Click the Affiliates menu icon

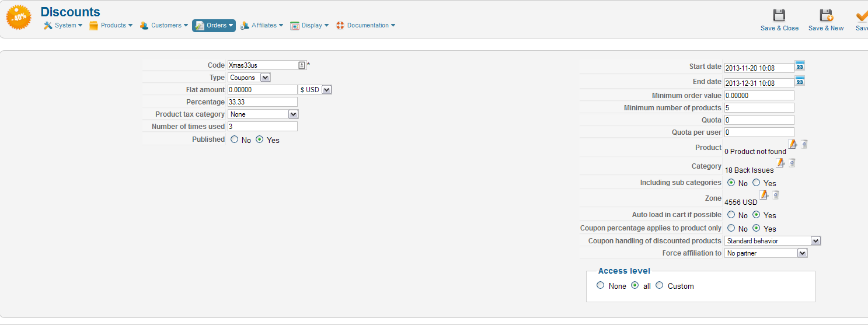click(245, 25)
